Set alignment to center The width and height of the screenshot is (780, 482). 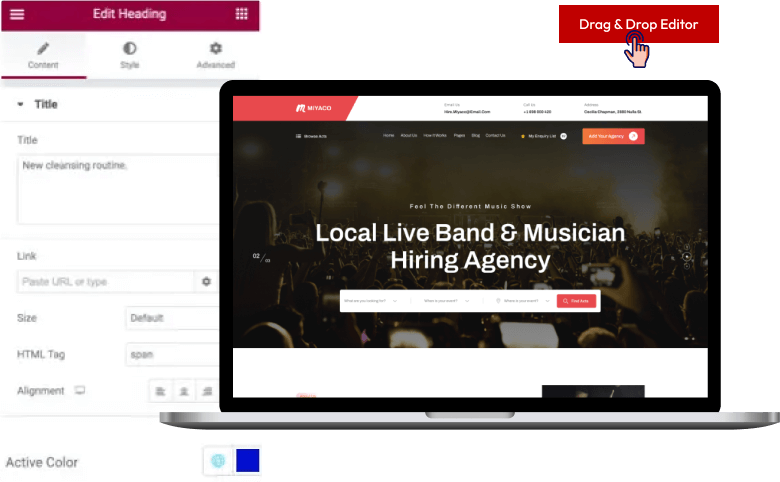(x=184, y=391)
